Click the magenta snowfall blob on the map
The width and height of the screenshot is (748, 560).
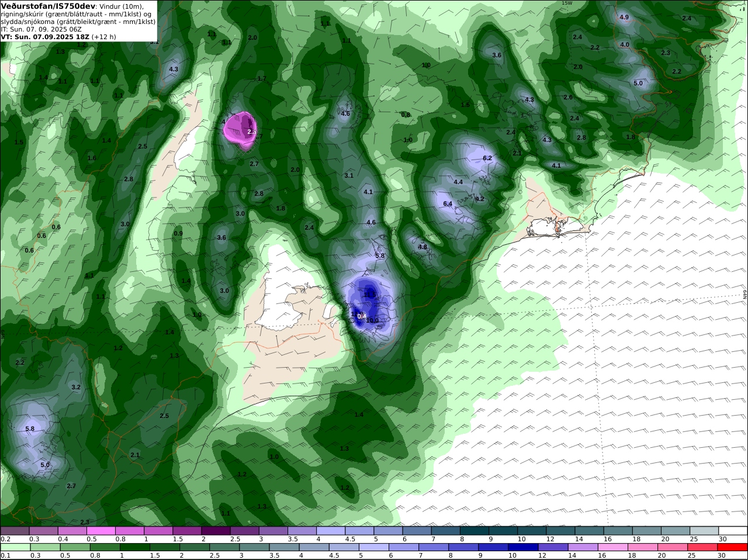[x=240, y=129]
